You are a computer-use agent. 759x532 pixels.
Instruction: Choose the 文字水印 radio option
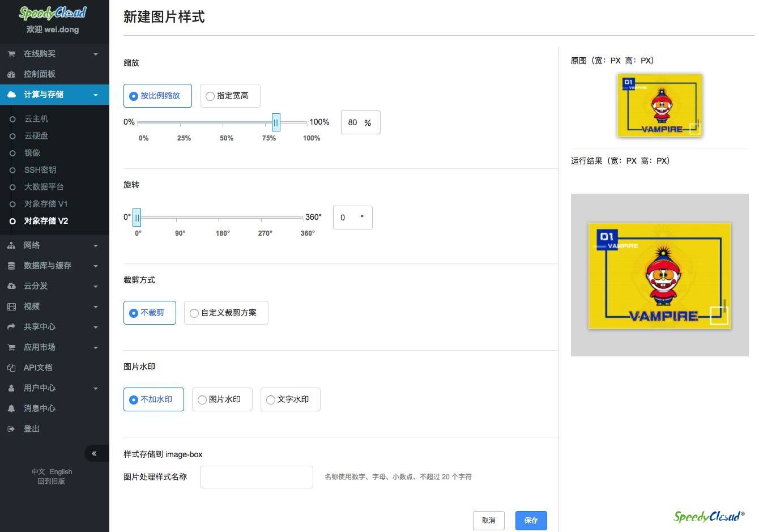click(x=291, y=399)
